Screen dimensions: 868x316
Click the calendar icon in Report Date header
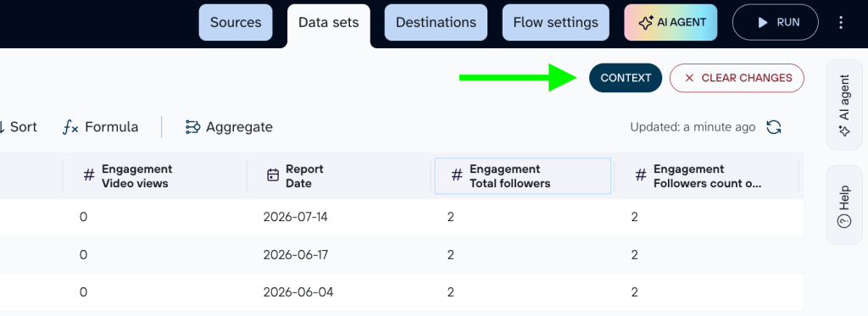[273, 175]
